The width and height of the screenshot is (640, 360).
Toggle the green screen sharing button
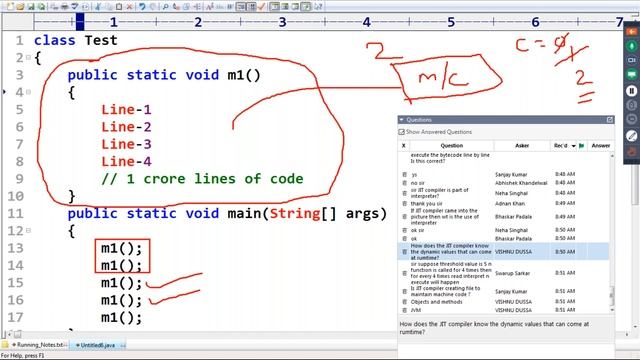click(631, 75)
